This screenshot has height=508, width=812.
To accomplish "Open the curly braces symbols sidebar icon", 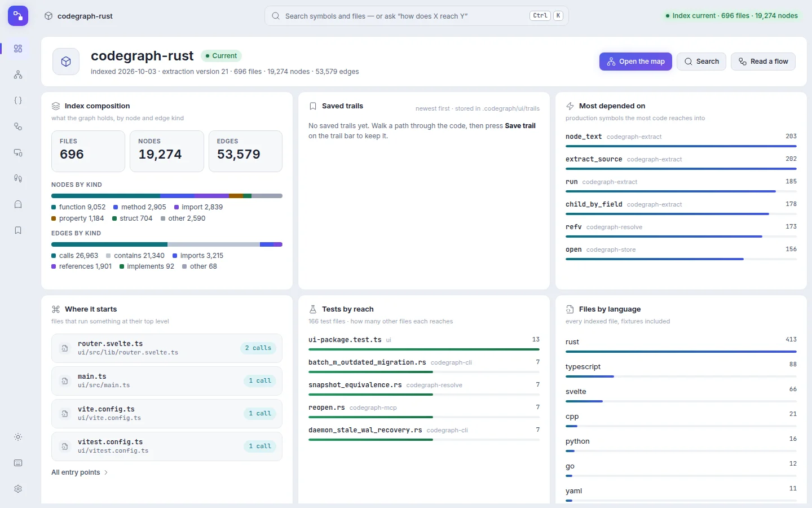I will [x=18, y=100].
